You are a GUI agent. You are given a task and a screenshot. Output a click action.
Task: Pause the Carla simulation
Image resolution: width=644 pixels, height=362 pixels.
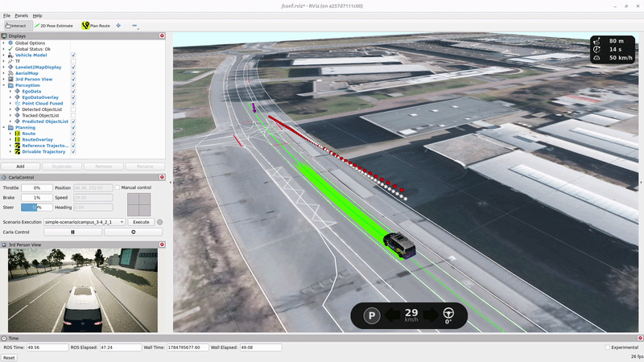[x=72, y=232]
